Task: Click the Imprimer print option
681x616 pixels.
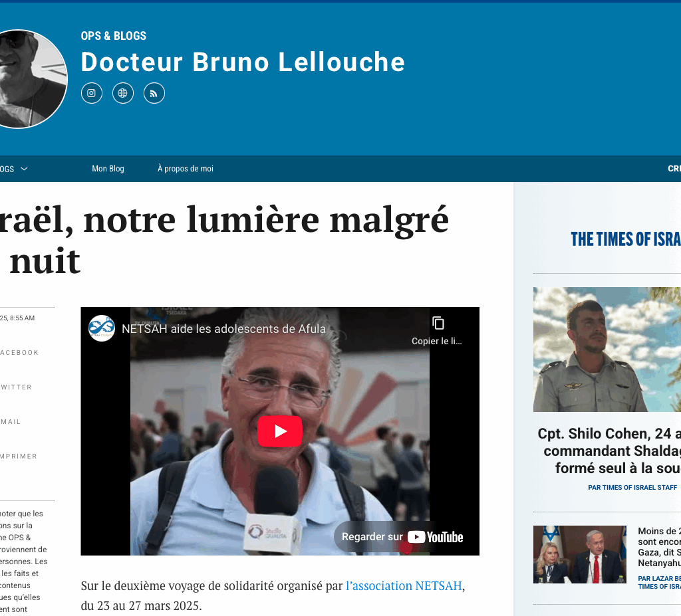Action: click(19, 457)
